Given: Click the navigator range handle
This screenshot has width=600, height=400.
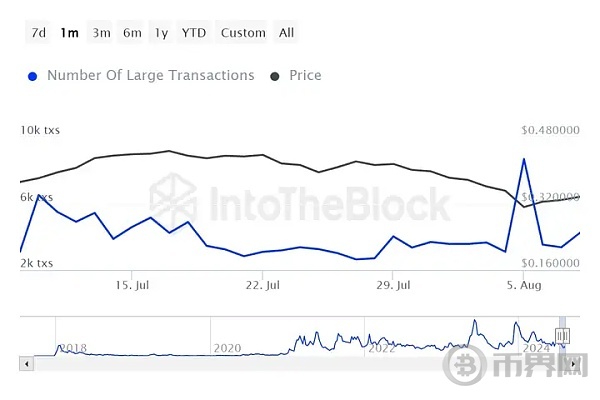Looking at the screenshot, I should (x=563, y=336).
